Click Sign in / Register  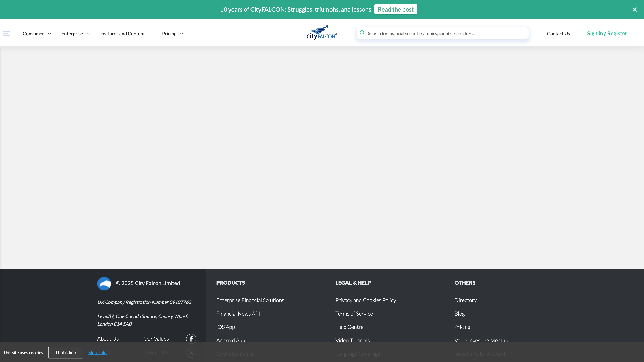[607, 34]
